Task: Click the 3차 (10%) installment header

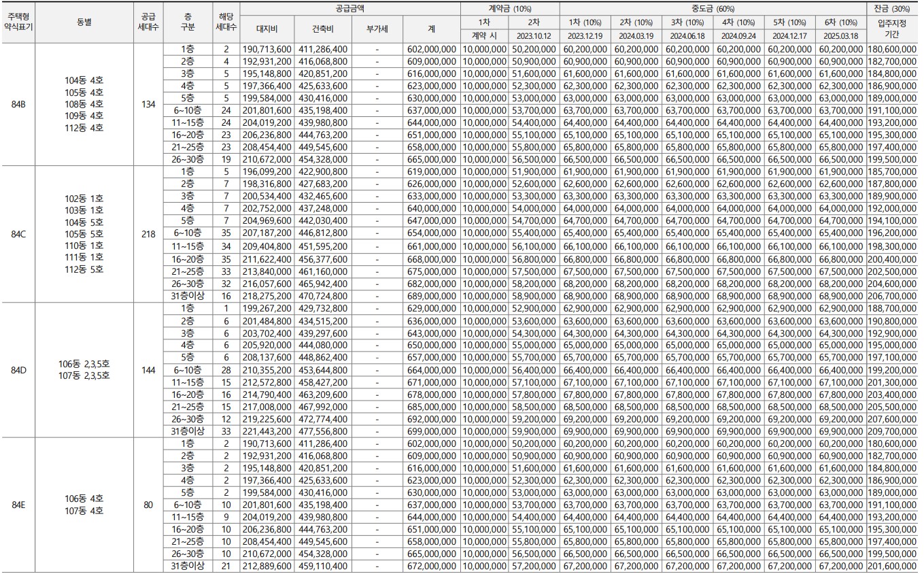Action: coord(687,22)
